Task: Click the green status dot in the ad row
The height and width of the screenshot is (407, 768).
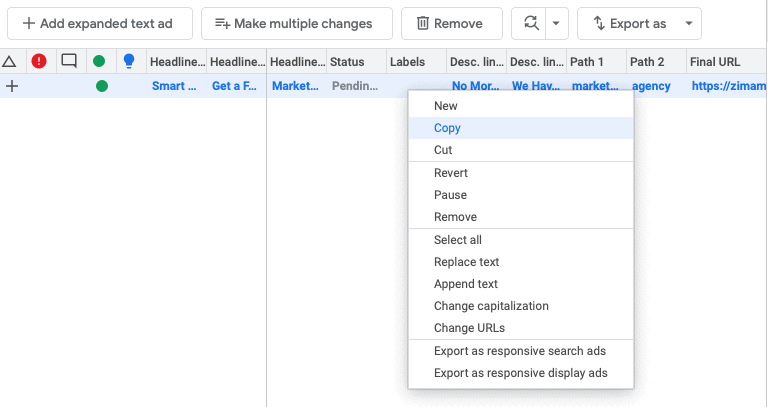Action: (x=101, y=86)
